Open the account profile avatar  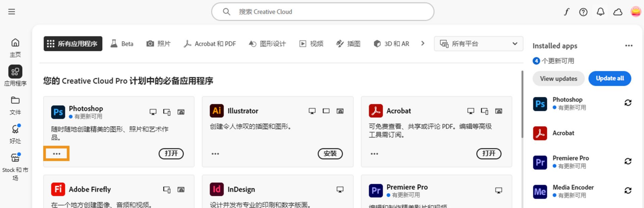[636, 12]
